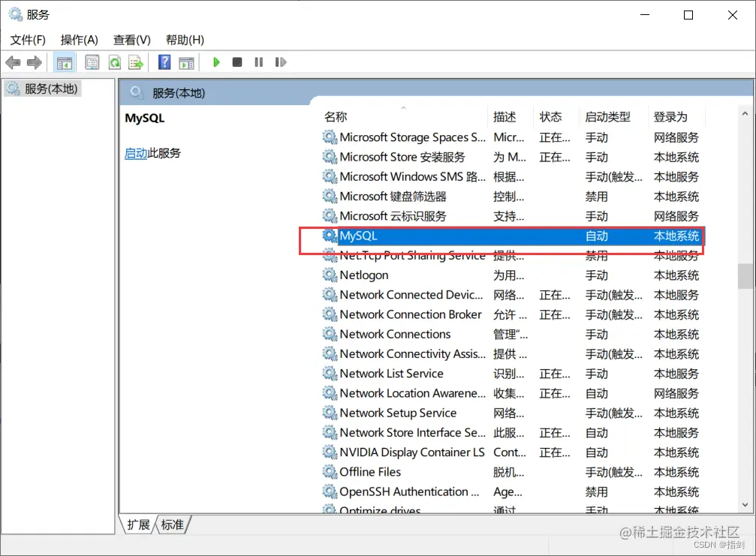Click the gear icon of MySQL service
The image size is (756, 556).
click(330, 236)
